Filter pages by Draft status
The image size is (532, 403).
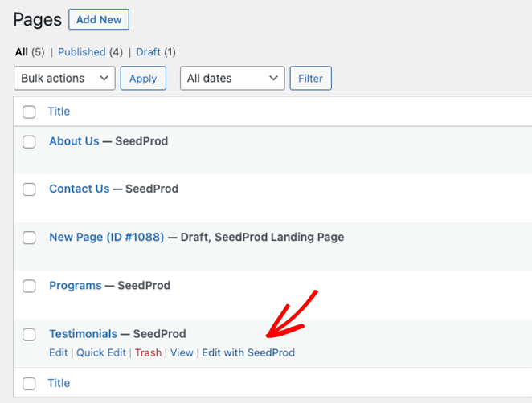pyautogui.click(x=148, y=52)
